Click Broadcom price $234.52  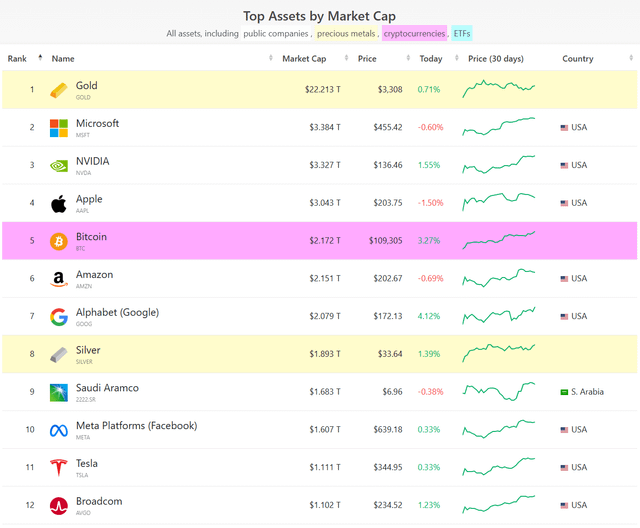[x=388, y=506]
